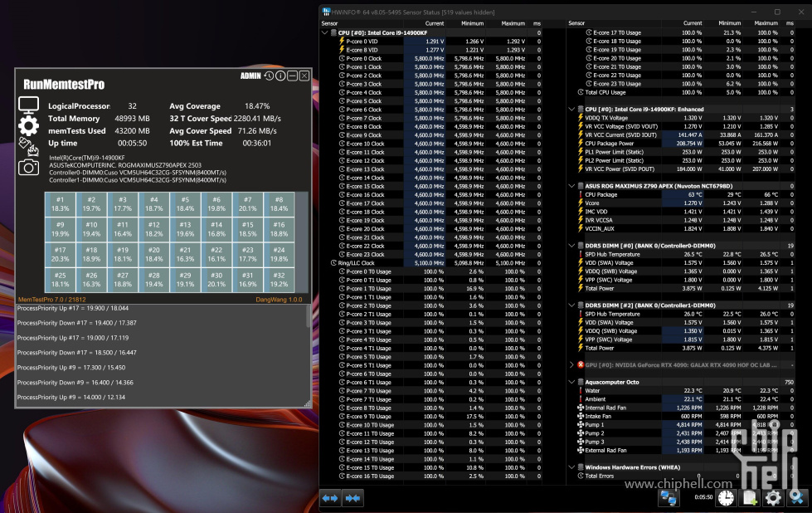
Task: Collapse Windows Hardware Errors (WHEA) group
Action: click(x=571, y=467)
